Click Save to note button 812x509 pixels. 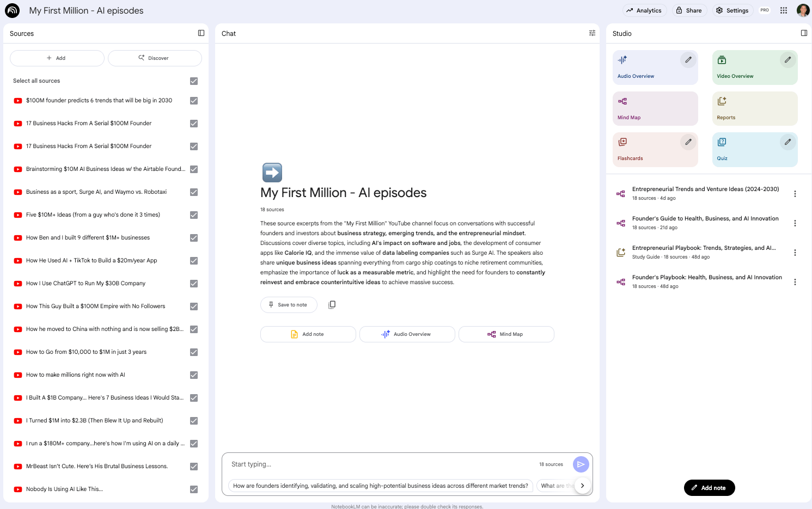(288, 305)
